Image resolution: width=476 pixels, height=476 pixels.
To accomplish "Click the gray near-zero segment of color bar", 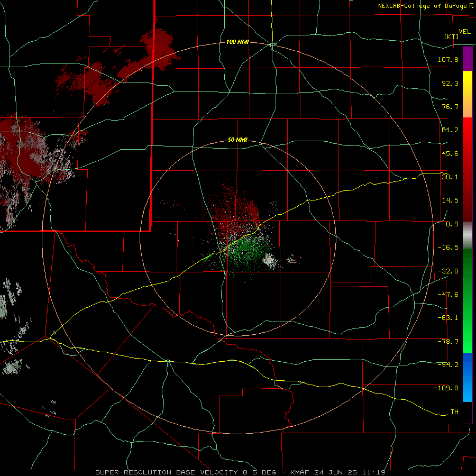I will pos(467,235).
